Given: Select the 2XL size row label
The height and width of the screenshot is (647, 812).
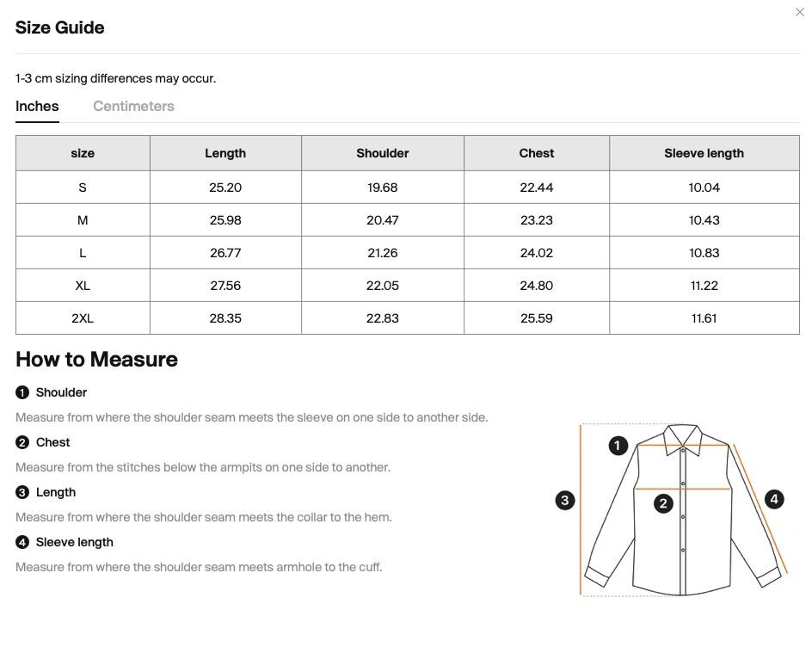Looking at the screenshot, I should pyautogui.click(x=83, y=318).
